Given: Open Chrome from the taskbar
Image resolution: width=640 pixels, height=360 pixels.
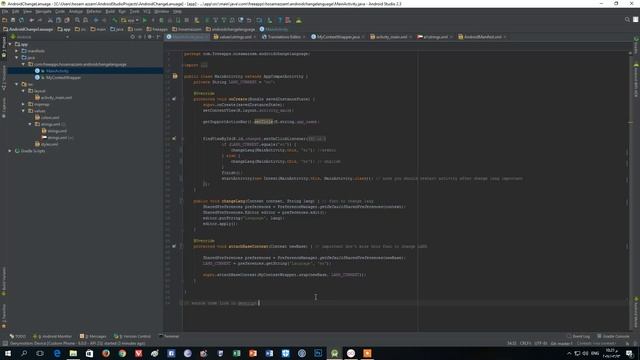Looking at the screenshot, I should point(122,353).
